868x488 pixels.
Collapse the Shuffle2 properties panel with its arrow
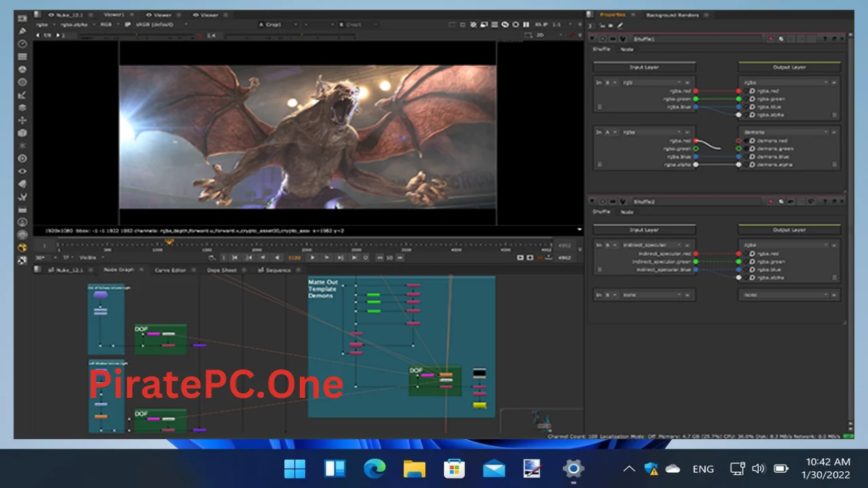click(593, 202)
